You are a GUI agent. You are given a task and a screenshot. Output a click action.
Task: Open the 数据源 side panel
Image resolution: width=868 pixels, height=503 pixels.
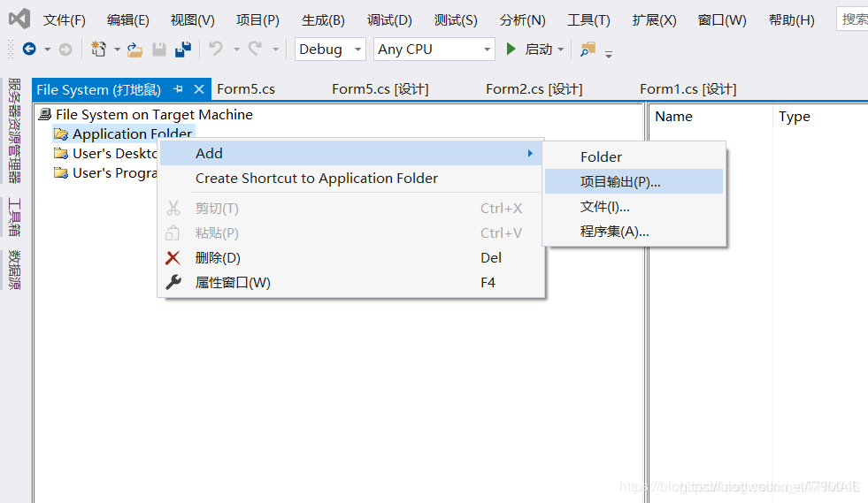[x=14, y=270]
